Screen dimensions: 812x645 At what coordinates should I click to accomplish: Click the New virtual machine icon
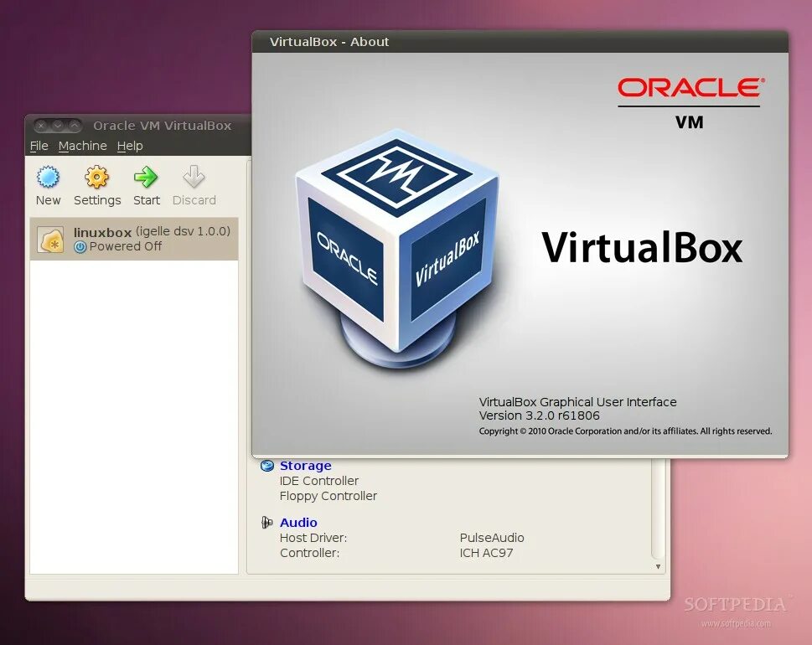click(x=48, y=177)
